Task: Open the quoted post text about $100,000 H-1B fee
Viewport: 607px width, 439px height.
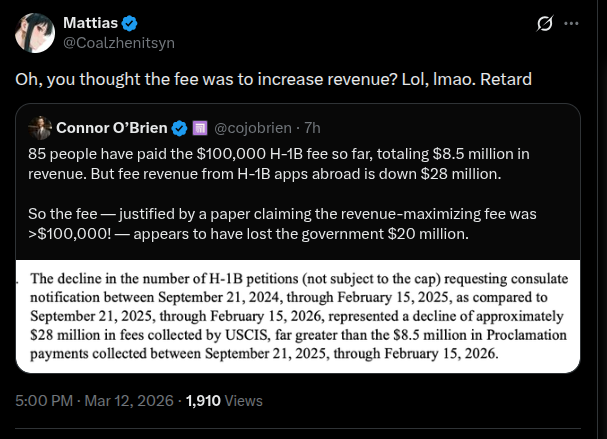Action: [278, 164]
